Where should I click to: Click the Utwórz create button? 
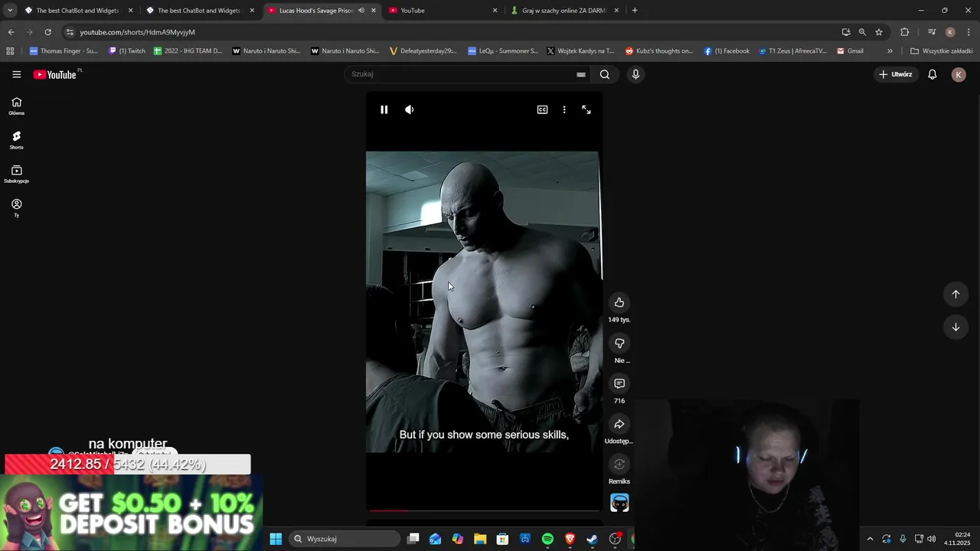point(896,74)
